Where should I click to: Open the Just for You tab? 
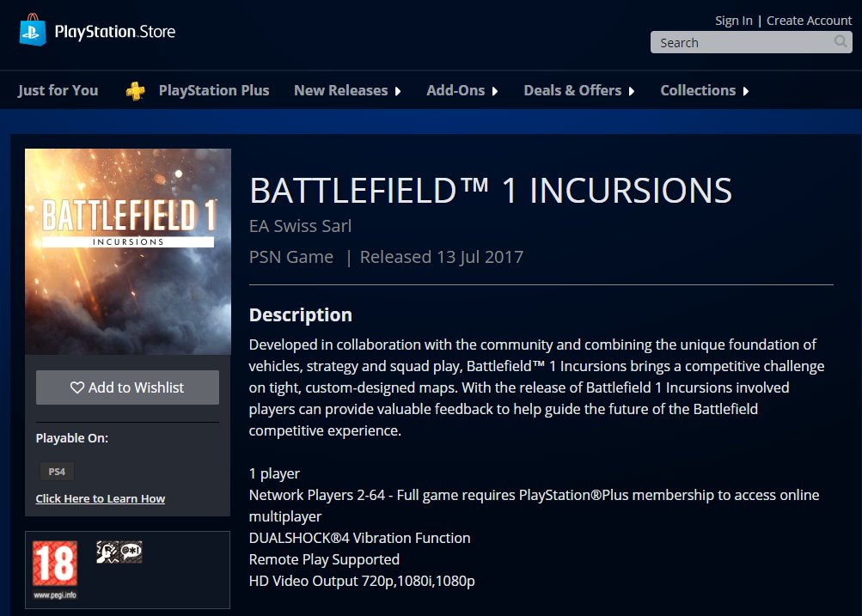click(58, 90)
